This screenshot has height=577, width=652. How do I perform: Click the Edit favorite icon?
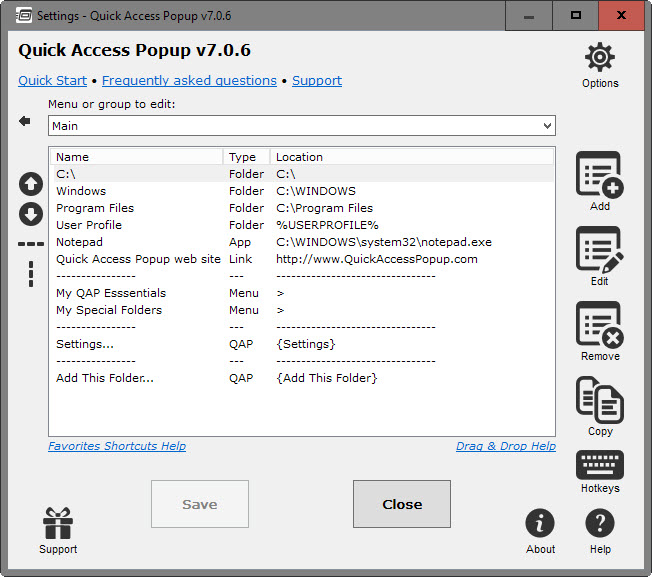coord(600,249)
